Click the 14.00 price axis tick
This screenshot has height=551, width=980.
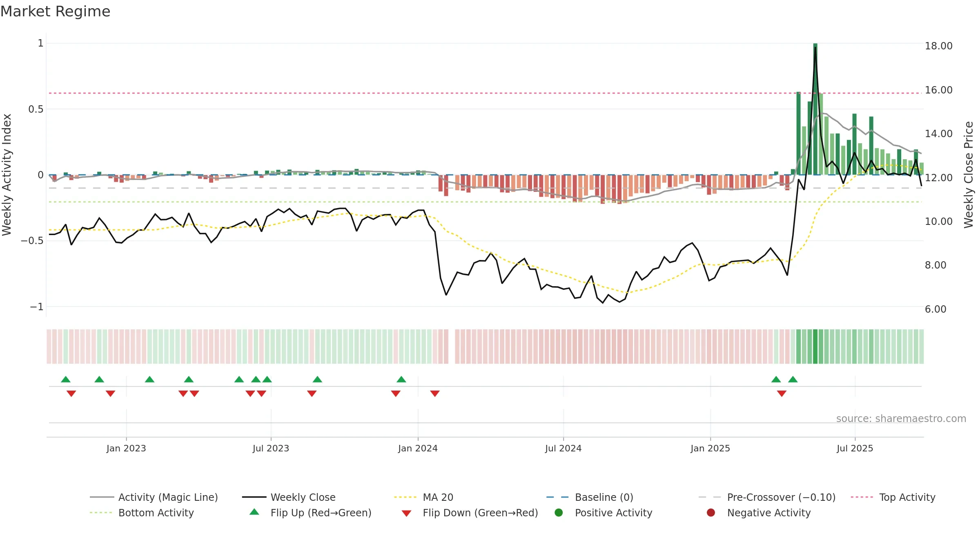pos(938,133)
